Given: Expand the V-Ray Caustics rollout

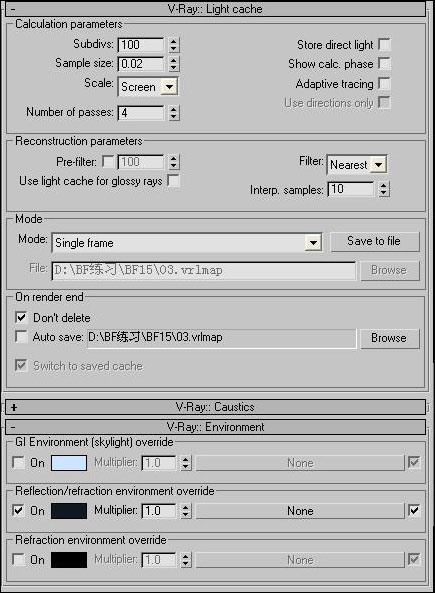Looking at the screenshot, I should point(216,407).
